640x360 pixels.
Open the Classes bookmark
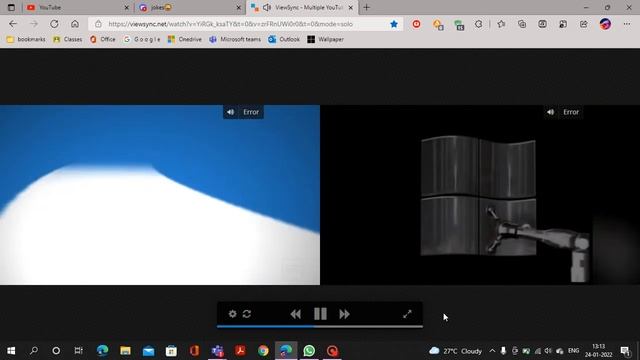click(x=68, y=39)
